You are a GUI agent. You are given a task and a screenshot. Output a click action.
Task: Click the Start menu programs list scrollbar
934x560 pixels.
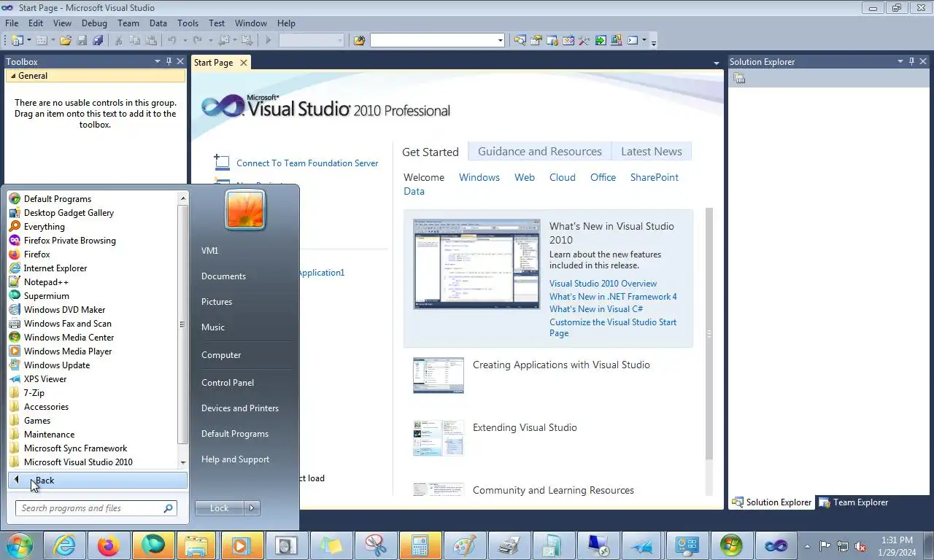pos(182,324)
